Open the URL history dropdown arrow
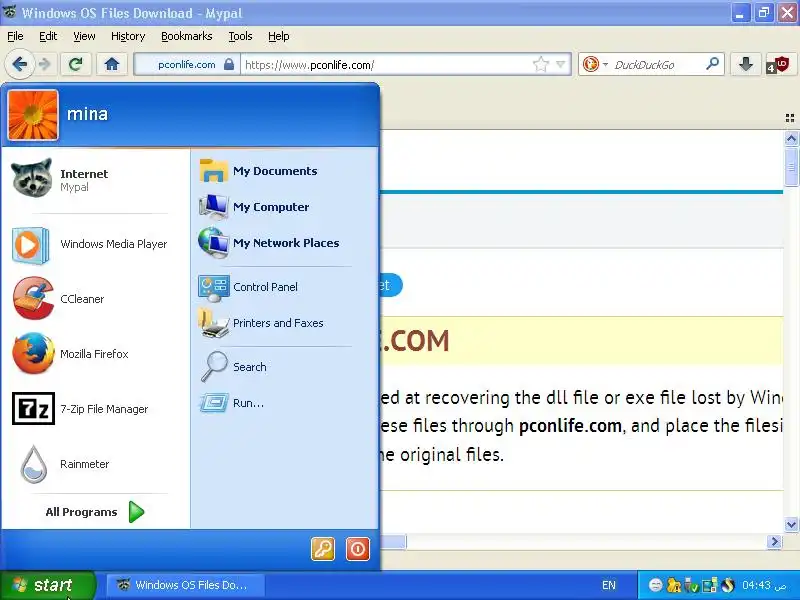800x600 pixels. point(561,64)
